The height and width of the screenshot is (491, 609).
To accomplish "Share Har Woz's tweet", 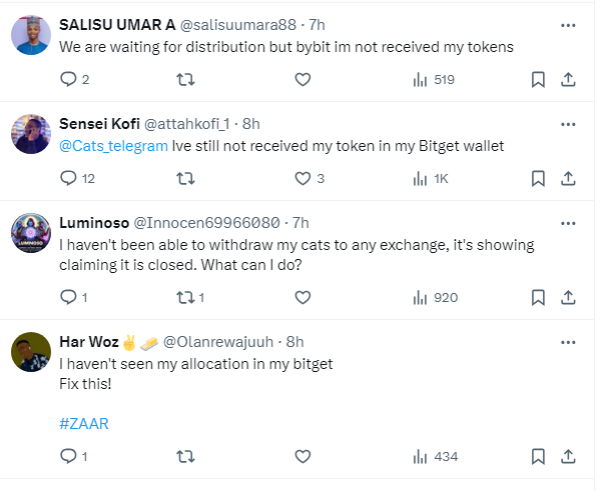I will tap(568, 456).
